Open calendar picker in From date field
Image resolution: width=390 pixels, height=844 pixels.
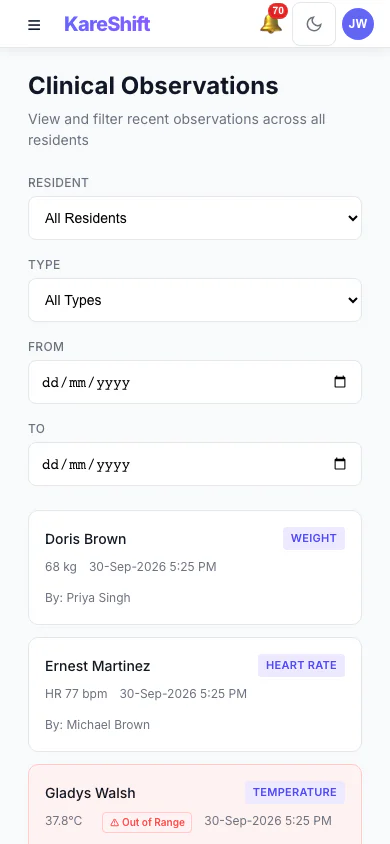coord(340,382)
